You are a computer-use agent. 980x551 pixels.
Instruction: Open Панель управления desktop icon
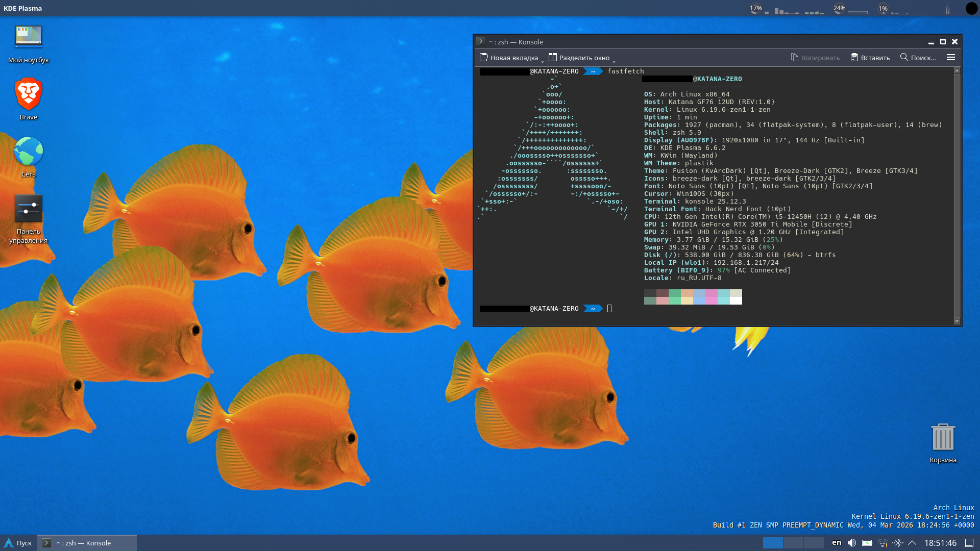[29, 209]
